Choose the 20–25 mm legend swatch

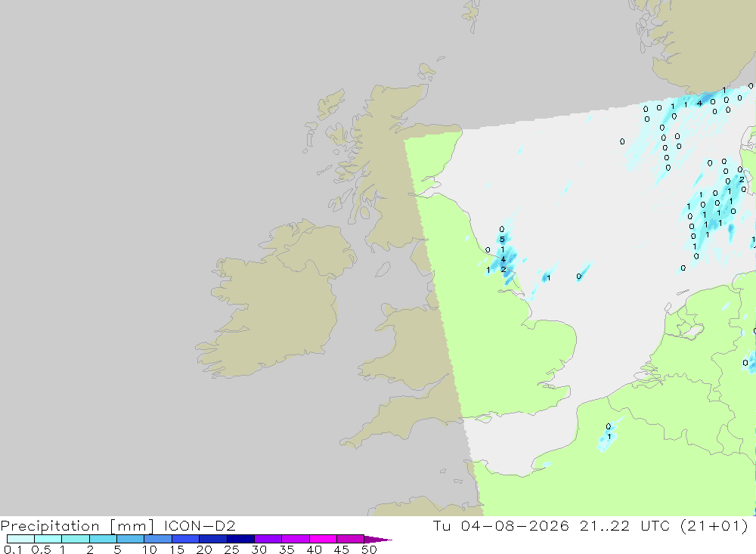[x=213, y=539]
